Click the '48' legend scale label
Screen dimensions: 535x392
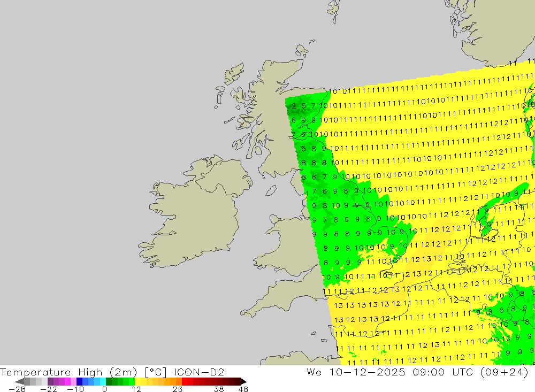pyautogui.click(x=243, y=389)
